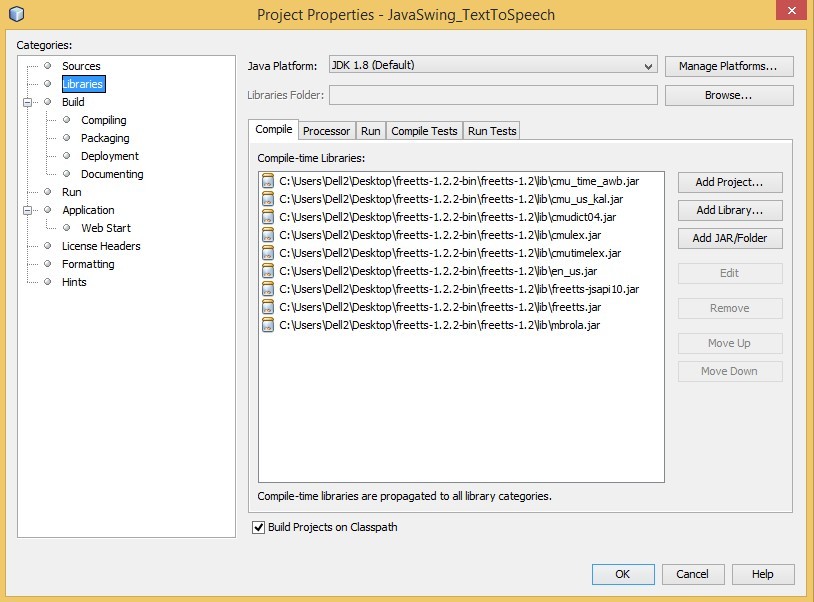Collapse the Build tree node

coord(27,102)
